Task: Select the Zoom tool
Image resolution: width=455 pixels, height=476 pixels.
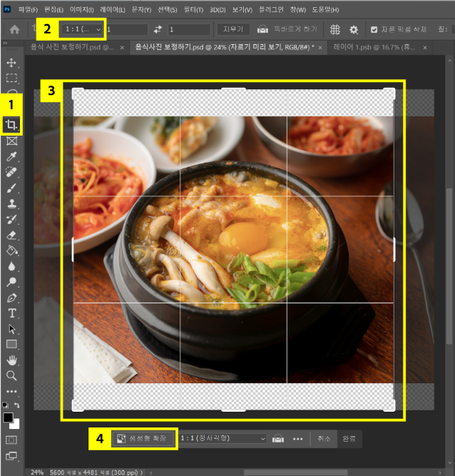Action: pyautogui.click(x=11, y=376)
